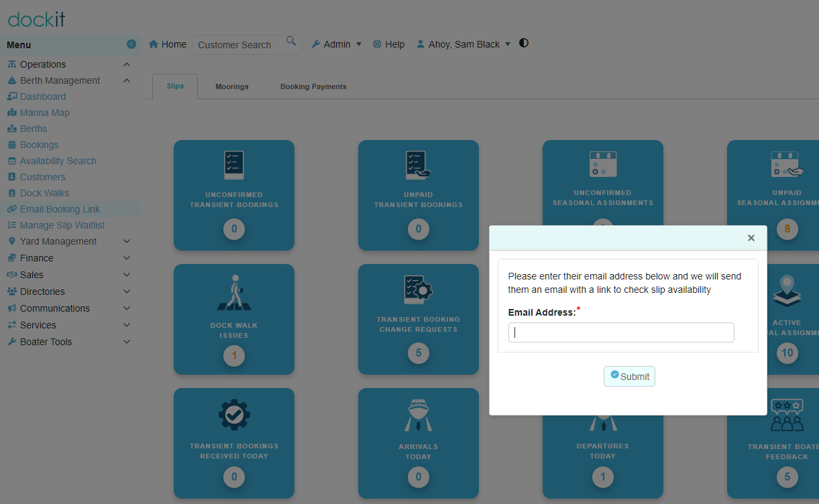
Task: Focus the Email Address input field
Action: click(x=621, y=332)
